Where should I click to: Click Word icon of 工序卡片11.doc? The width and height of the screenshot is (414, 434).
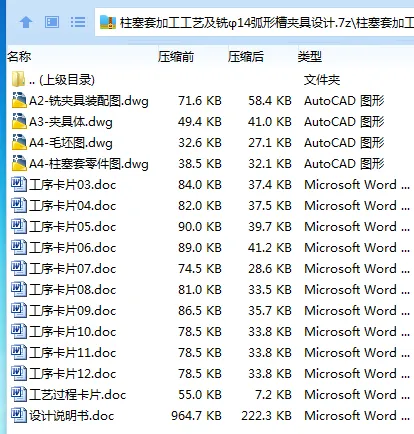(x=19, y=352)
